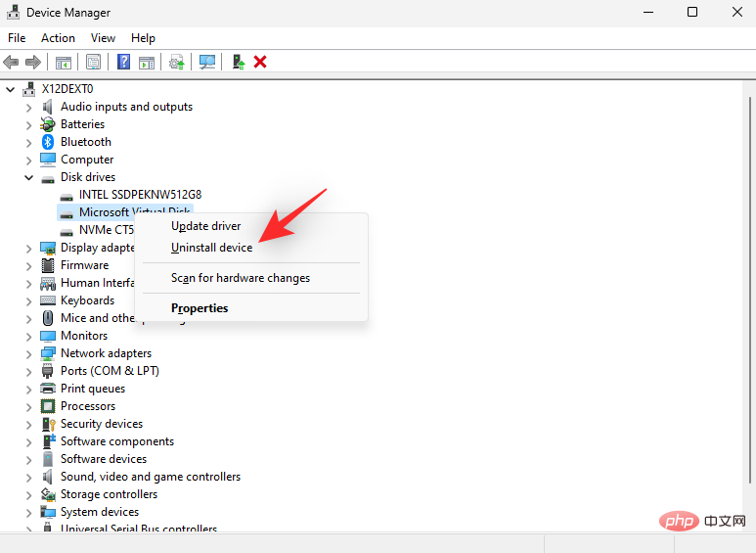This screenshot has width=756, height=553.
Task: Select the Security devices label
Action: point(102,424)
